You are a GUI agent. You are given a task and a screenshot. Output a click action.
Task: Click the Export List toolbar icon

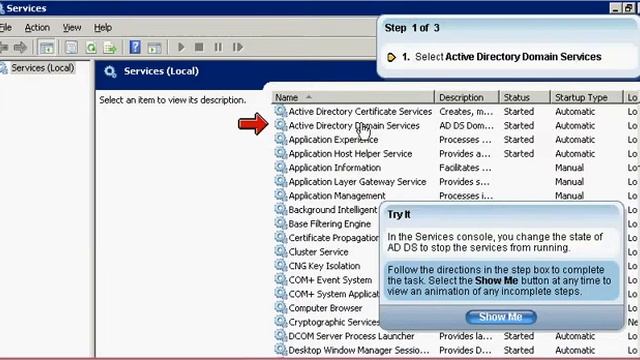pyautogui.click(x=110, y=47)
